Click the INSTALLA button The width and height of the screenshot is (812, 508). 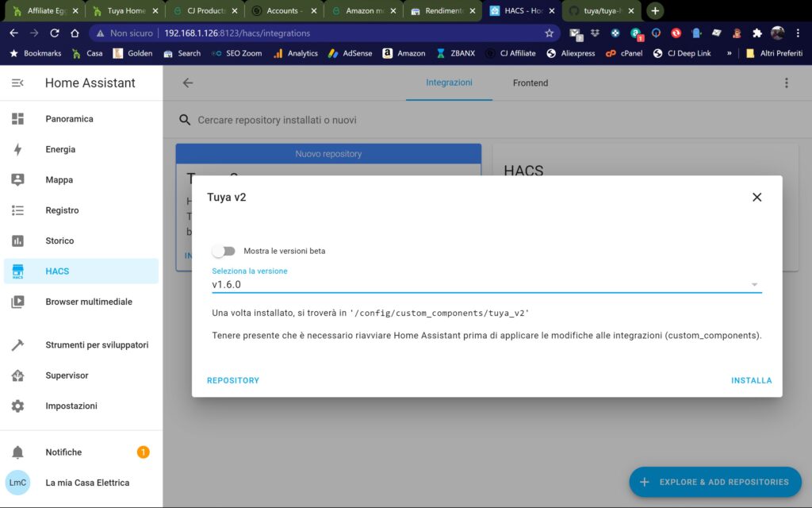pos(751,380)
